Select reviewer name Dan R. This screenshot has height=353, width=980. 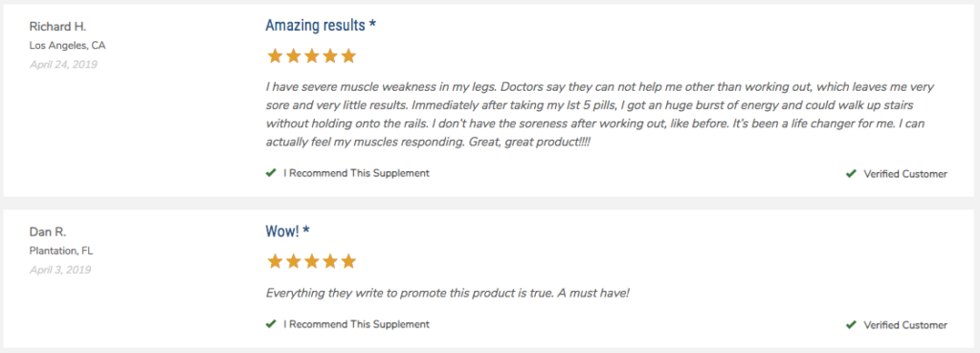(x=48, y=232)
